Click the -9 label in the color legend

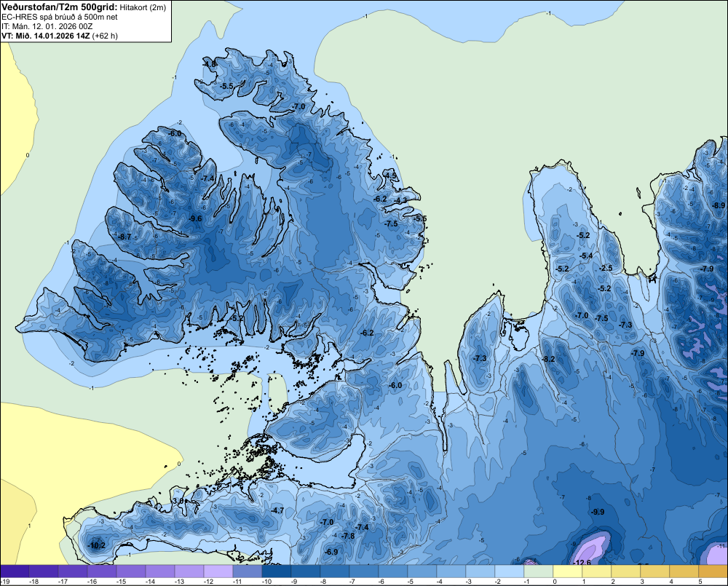294,582
